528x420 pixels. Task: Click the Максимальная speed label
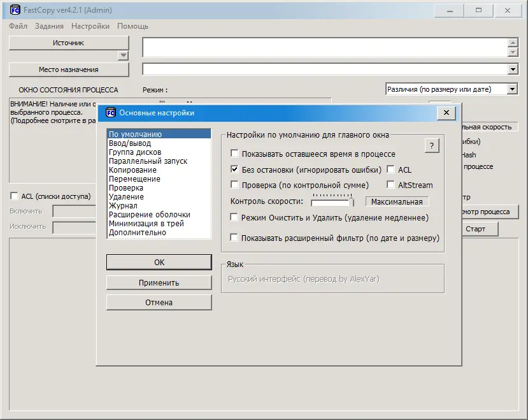click(397, 201)
